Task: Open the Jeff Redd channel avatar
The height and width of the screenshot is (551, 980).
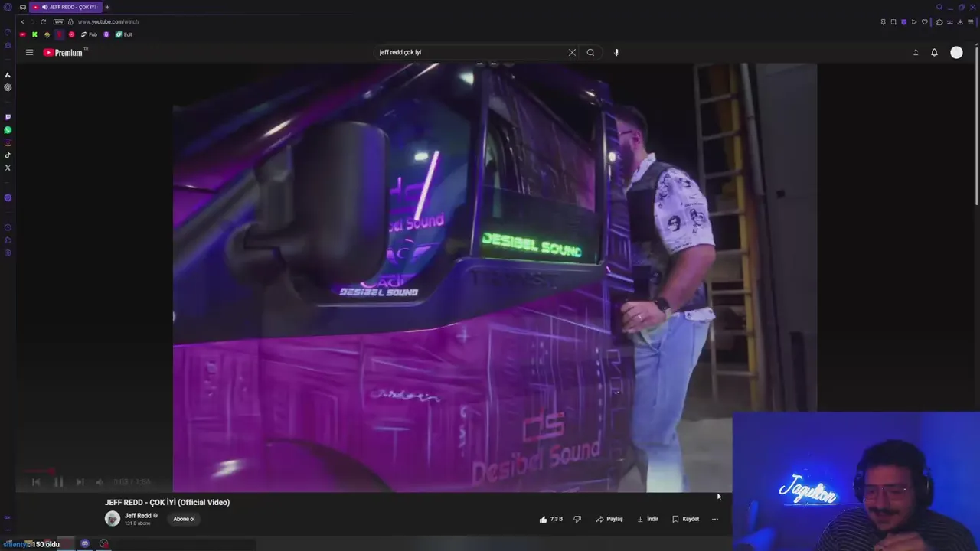Action: point(113,518)
